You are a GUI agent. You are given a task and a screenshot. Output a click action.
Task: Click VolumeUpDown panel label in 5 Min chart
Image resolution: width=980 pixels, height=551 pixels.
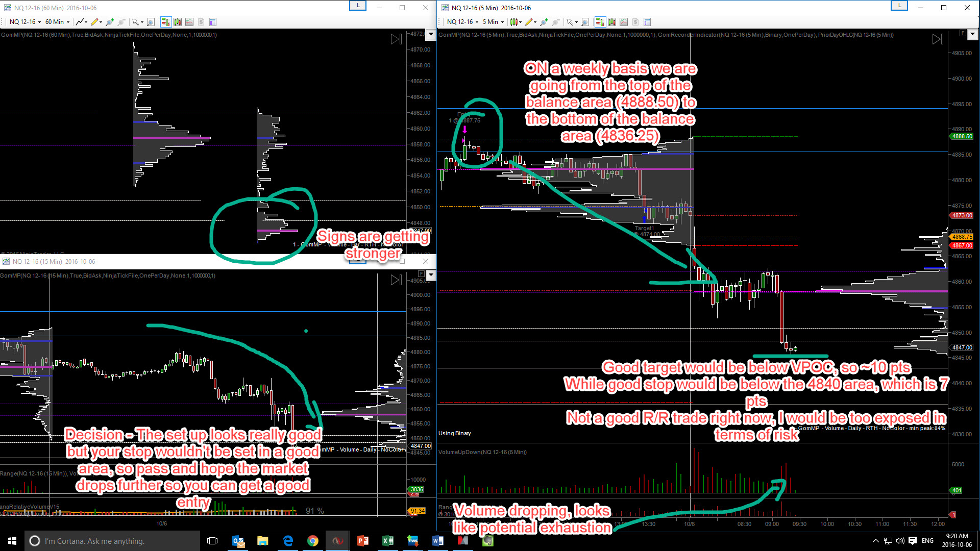coord(482,452)
